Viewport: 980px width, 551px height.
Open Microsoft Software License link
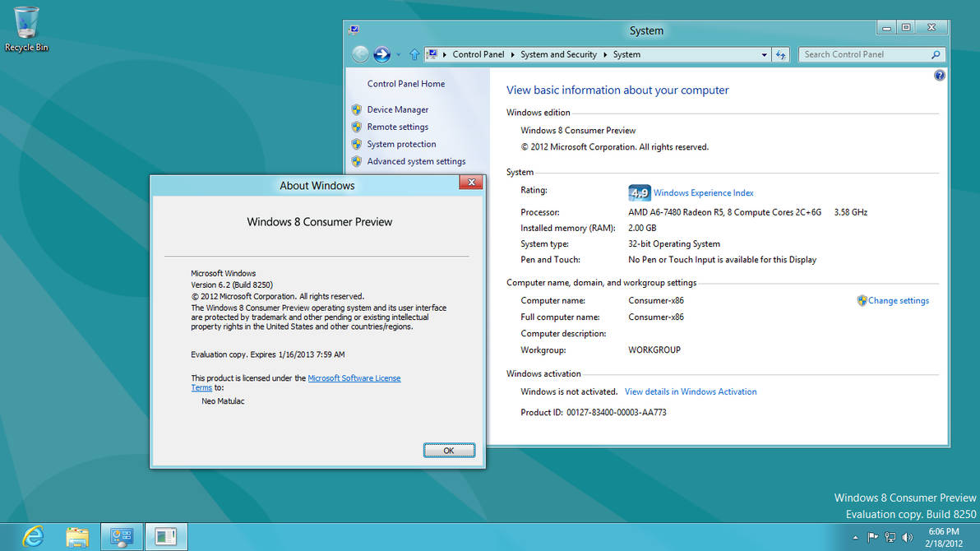point(354,378)
